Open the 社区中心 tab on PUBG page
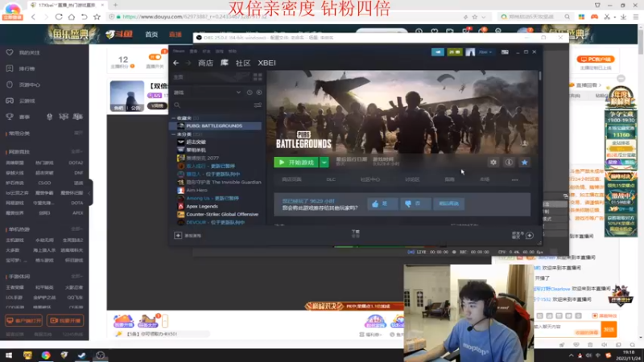The width and height of the screenshot is (644, 362). (370, 179)
